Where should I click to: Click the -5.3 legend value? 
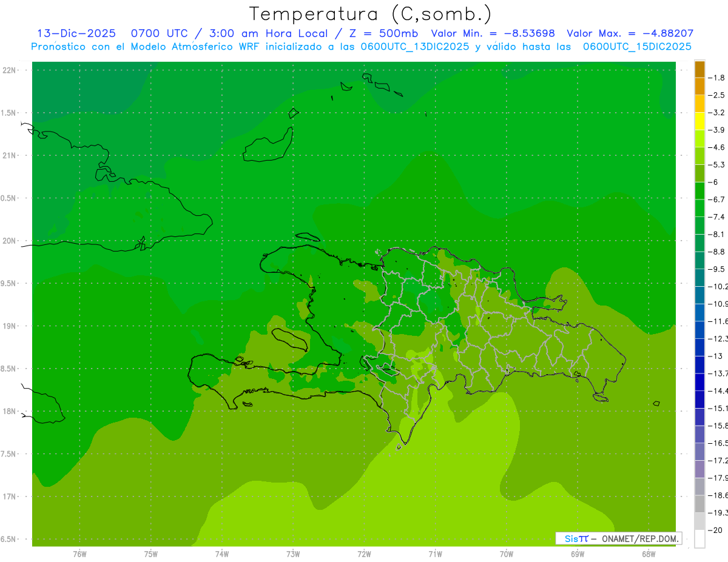coord(716,164)
